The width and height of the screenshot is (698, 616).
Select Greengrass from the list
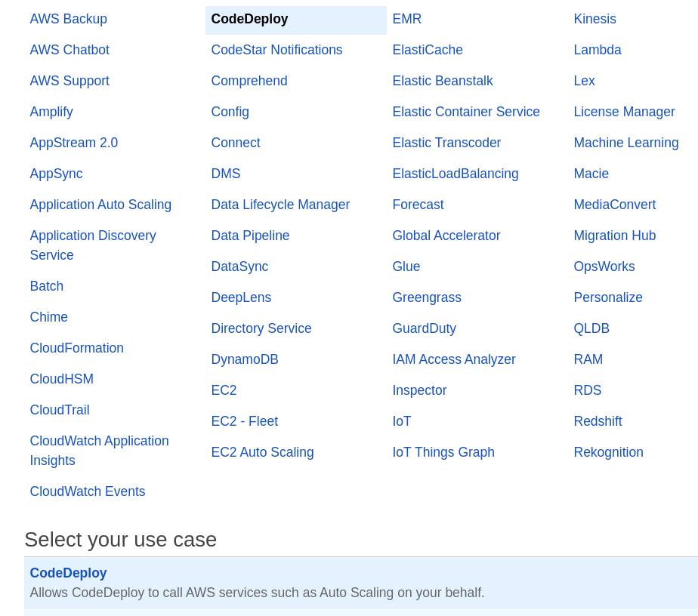coord(427,297)
